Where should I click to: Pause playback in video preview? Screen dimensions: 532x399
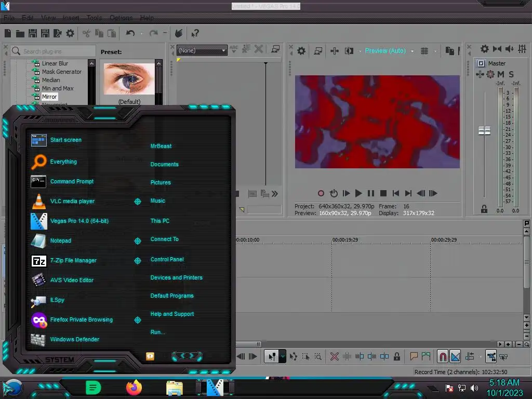pyautogui.click(x=371, y=193)
